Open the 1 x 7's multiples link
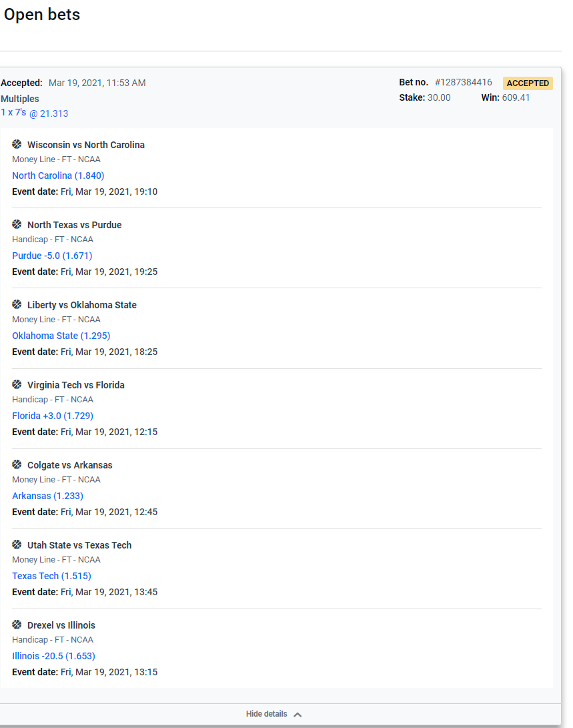Screen dimensions: 573x728 [x=13, y=112]
